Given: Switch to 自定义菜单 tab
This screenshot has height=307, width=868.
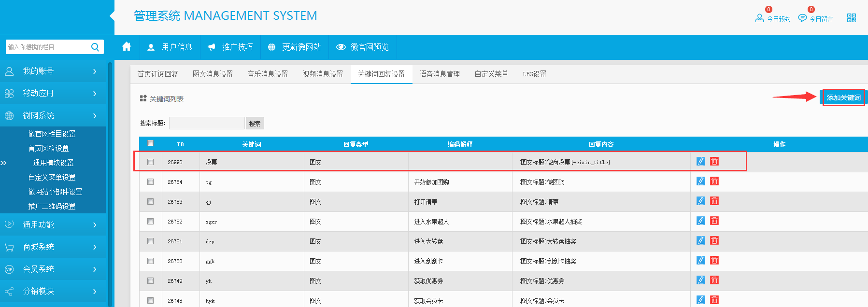Looking at the screenshot, I should click(x=491, y=74).
